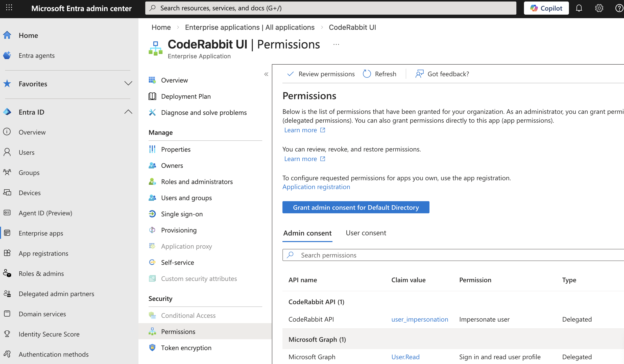Click the Agent ID (Preview) icon
The height and width of the screenshot is (364, 624).
[7, 213]
